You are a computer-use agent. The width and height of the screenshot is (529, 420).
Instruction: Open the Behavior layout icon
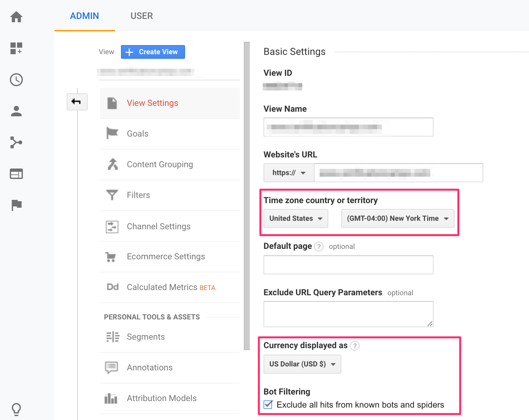click(16, 174)
